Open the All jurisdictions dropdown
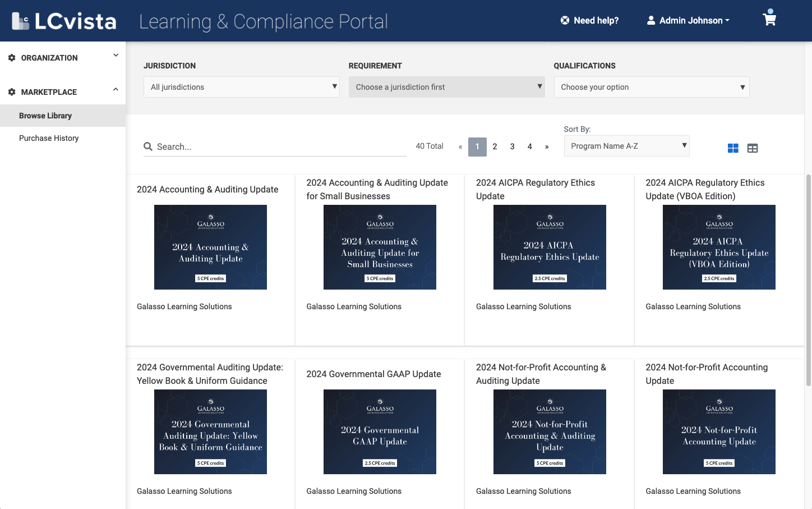This screenshot has height=509, width=812. (241, 87)
